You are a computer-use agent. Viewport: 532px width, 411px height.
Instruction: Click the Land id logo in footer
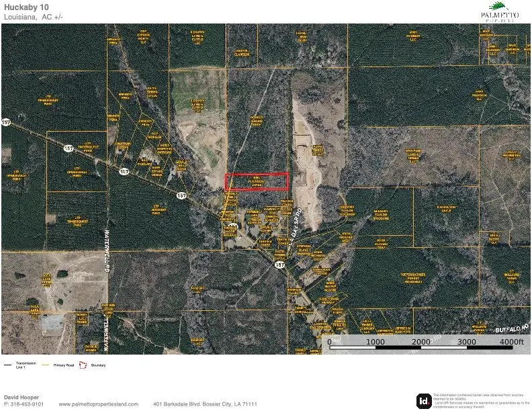424,401
